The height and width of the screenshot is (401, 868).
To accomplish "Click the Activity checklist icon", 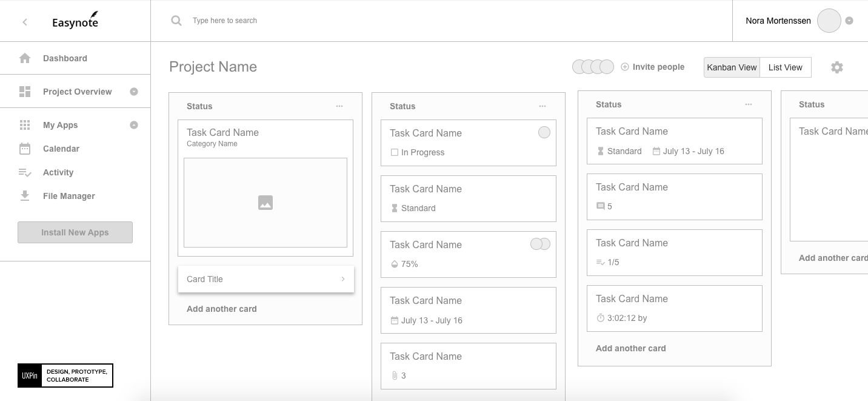I will point(25,172).
